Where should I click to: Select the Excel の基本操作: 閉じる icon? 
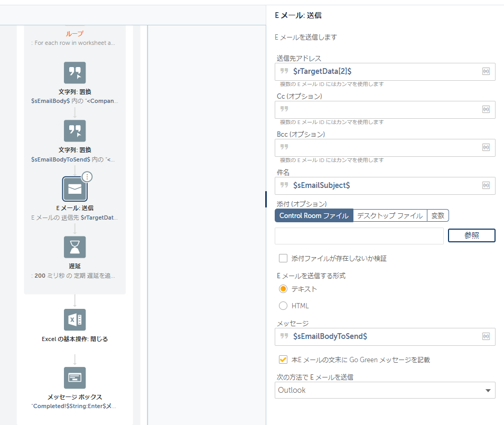coord(74,319)
